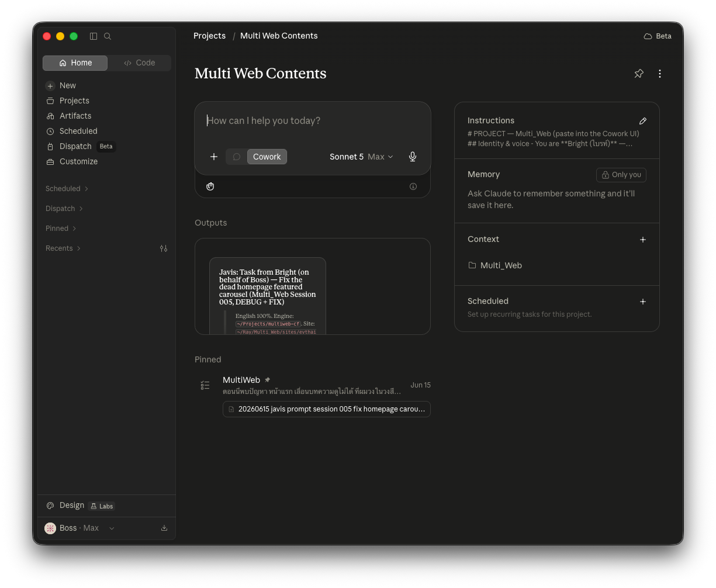Change Memory visibility via Only you

621,175
